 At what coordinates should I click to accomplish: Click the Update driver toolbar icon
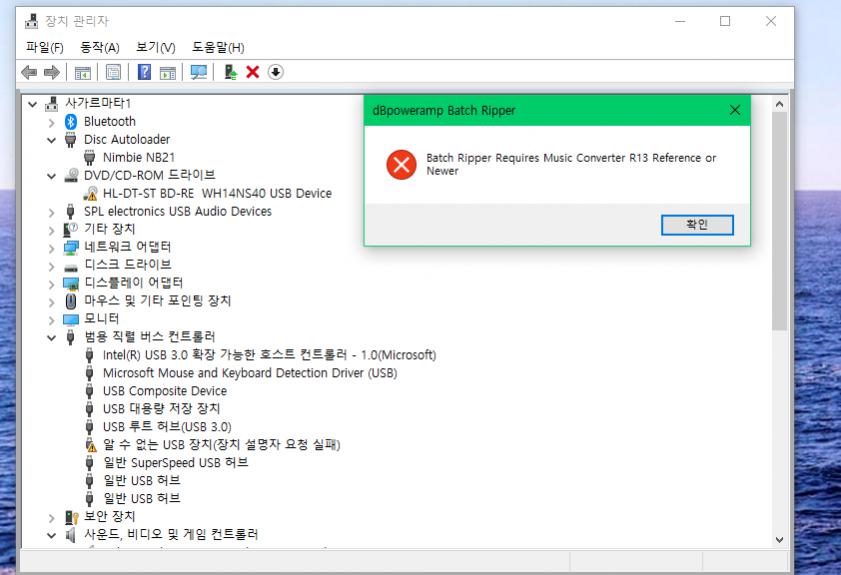231,72
